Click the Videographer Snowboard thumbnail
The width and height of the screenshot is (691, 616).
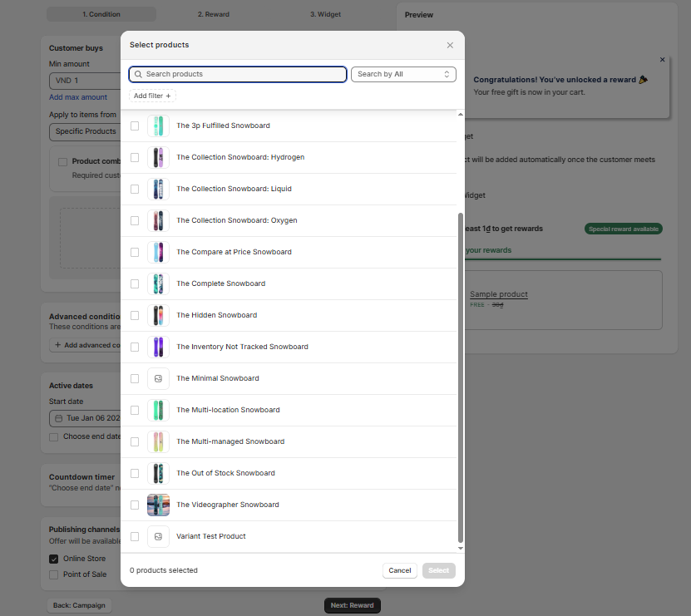pos(158,505)
